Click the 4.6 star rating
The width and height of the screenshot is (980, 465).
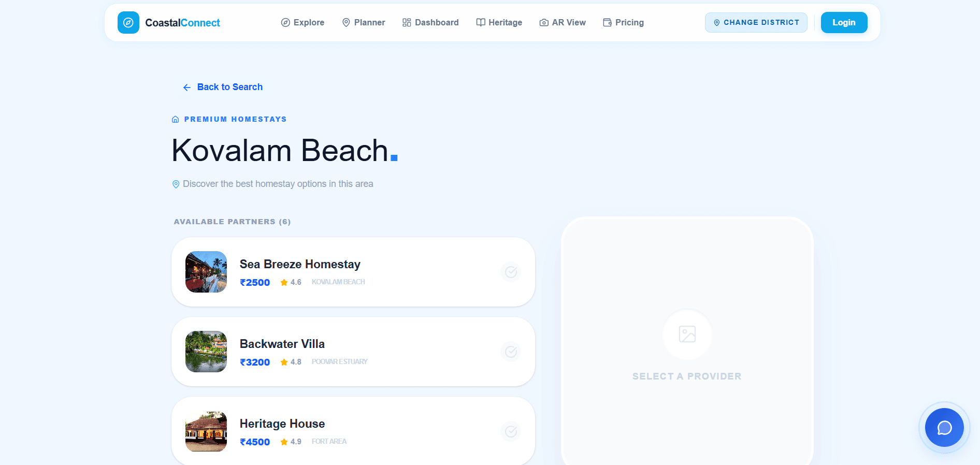291,282
